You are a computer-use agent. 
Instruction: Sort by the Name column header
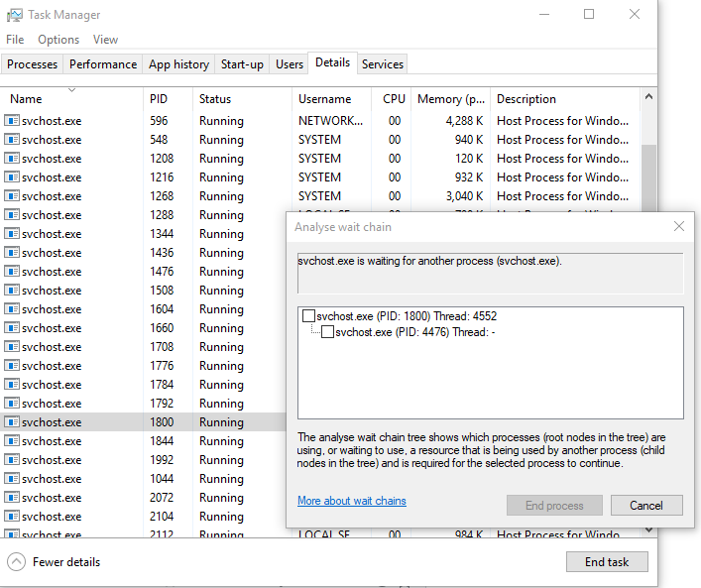point(71,99)
